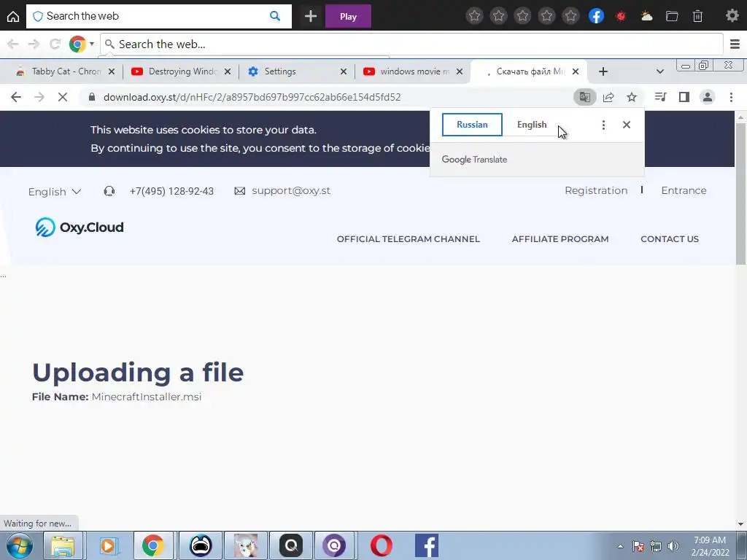
Task: Close the Google Translate popup
Action: (x=627, y=125)
